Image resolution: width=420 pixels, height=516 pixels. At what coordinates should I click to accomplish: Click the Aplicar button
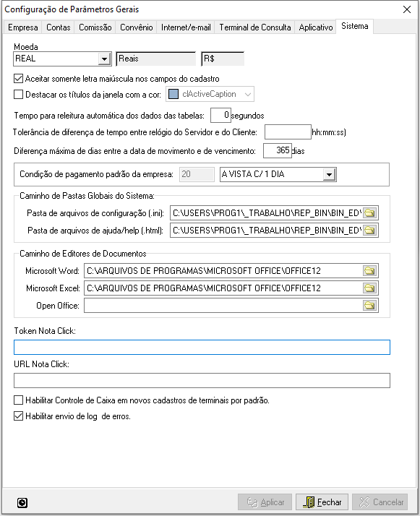click(x=265, y=502)
